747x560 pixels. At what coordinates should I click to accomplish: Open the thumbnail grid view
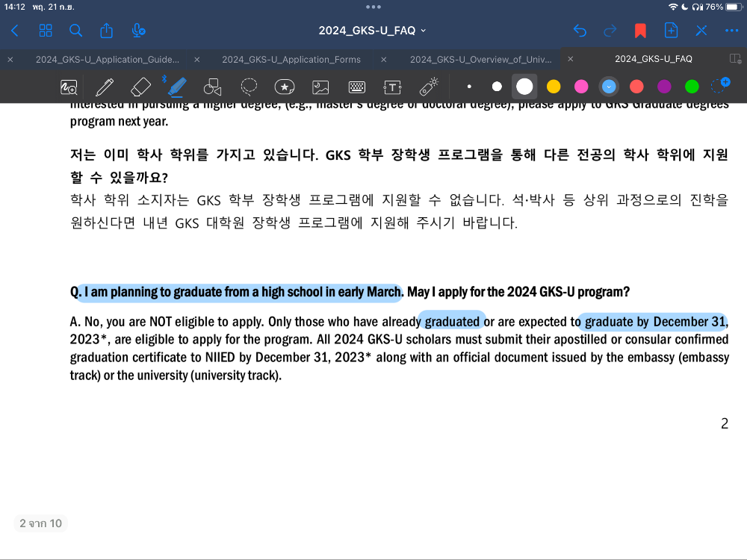pos(46,31)
